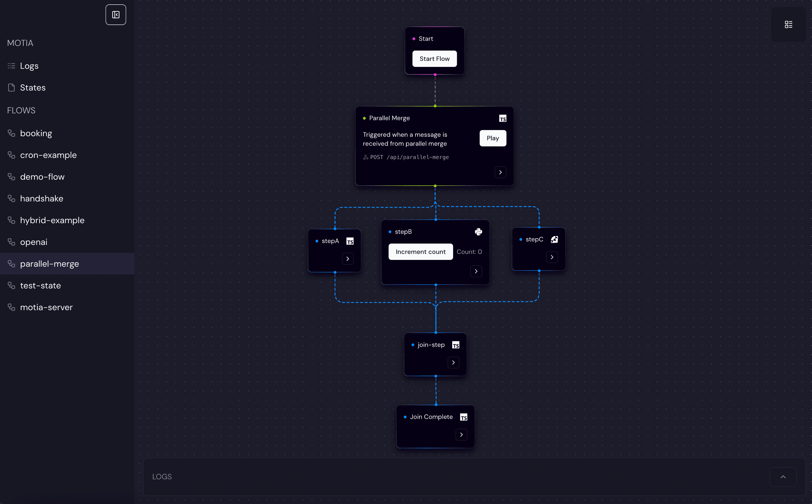812x504 pixels.
Task: Click the Increment count button
Action: [x=420, y=252]
